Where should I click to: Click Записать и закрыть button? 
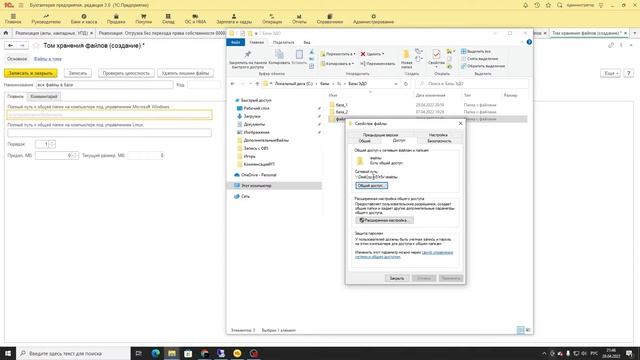[x=31, y=73]
